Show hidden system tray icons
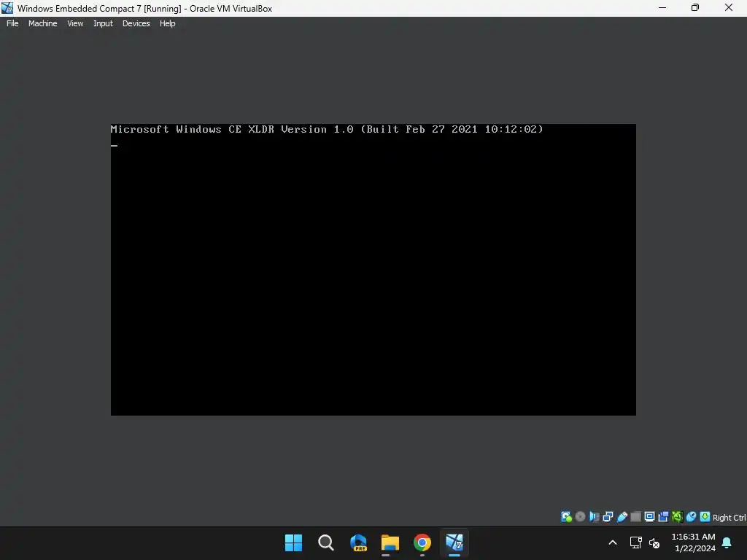747x560 pixels. (613, 542)
